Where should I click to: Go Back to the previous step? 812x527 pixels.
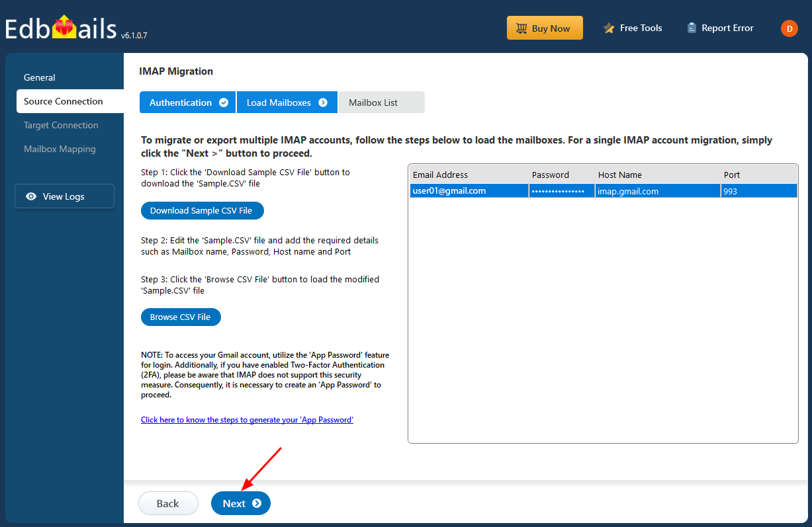[x=167, y=504]
